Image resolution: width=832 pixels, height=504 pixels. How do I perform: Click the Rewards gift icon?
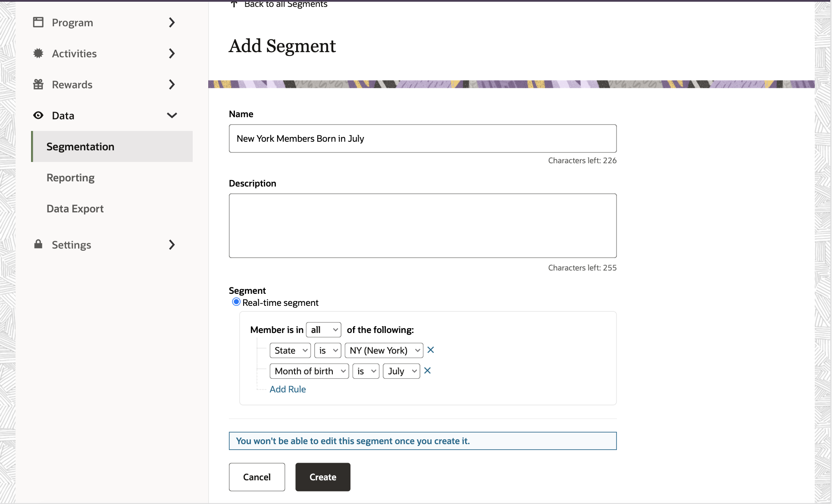click(x=38, y=84)
